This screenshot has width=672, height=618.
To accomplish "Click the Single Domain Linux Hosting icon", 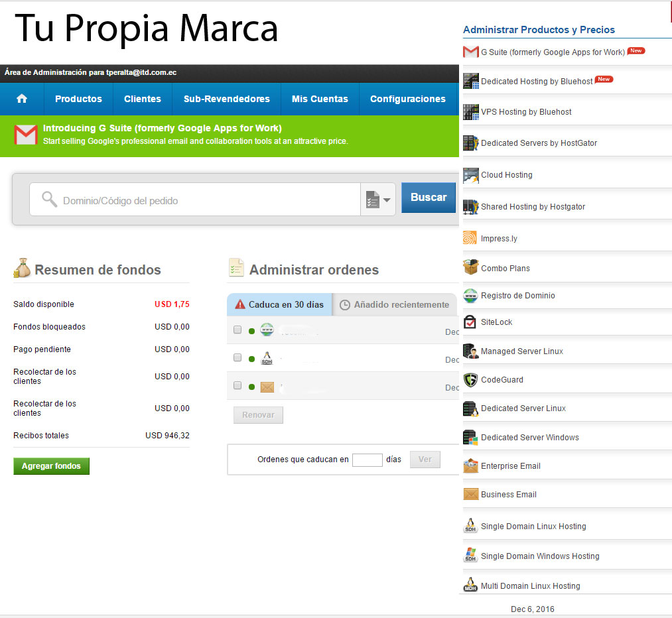I will click(x=470, y=525).
